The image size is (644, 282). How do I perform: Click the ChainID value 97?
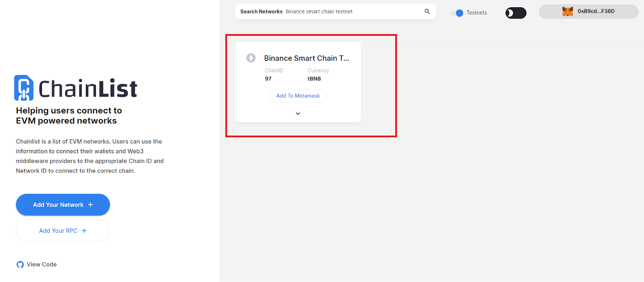(x=268, y=79)
